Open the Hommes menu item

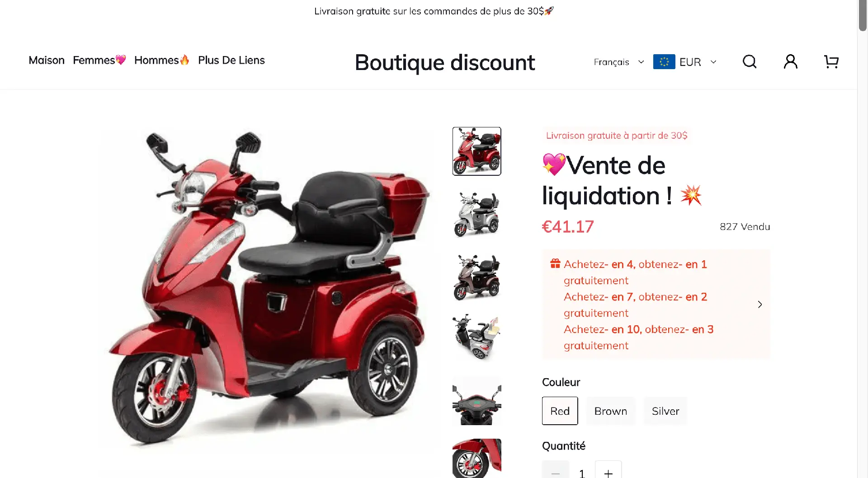162,60
